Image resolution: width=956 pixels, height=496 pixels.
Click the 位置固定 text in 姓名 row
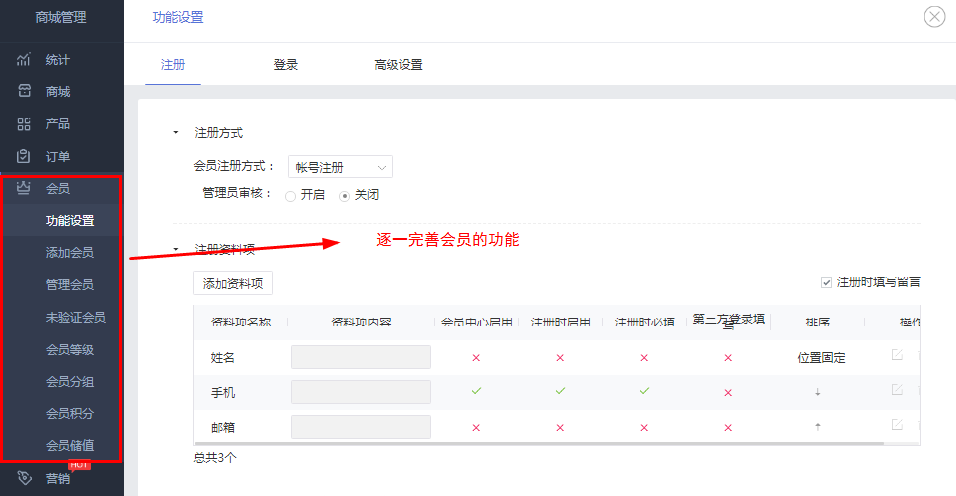(x=821, y=358)
